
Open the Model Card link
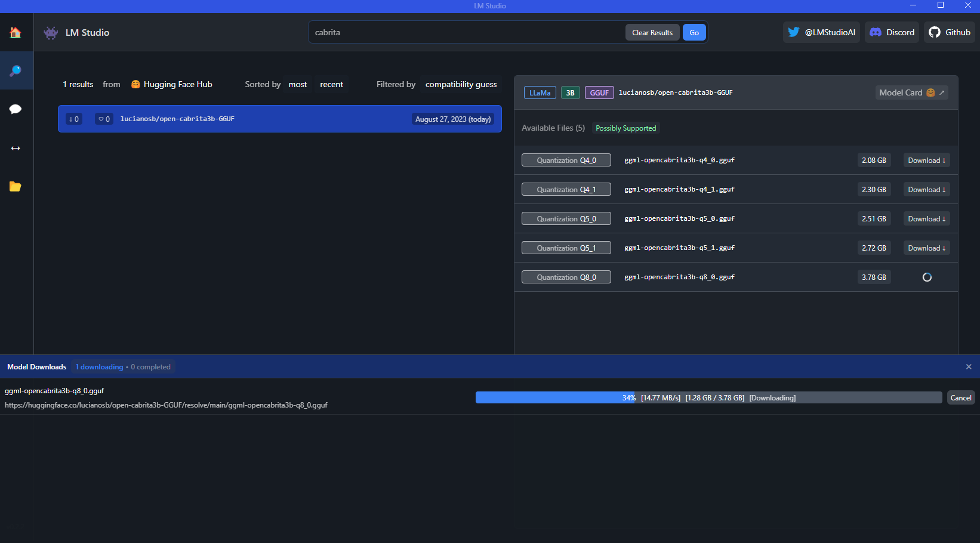911,92
